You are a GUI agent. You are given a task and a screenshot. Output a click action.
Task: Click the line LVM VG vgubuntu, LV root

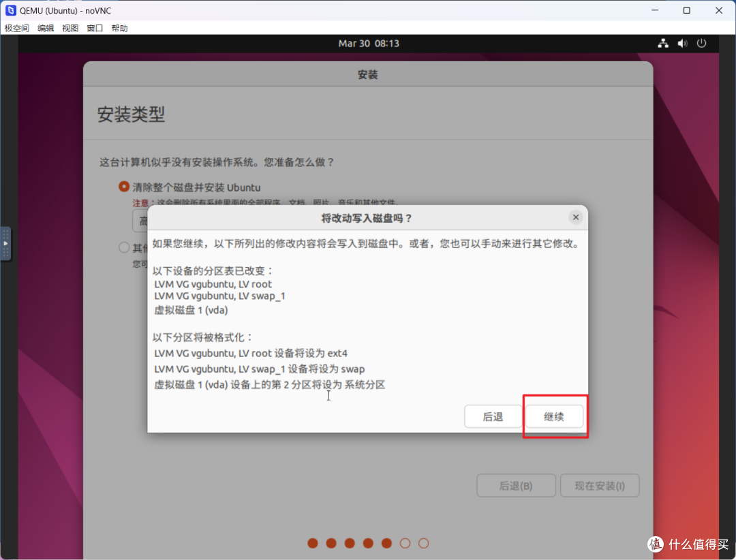[213, 284]
